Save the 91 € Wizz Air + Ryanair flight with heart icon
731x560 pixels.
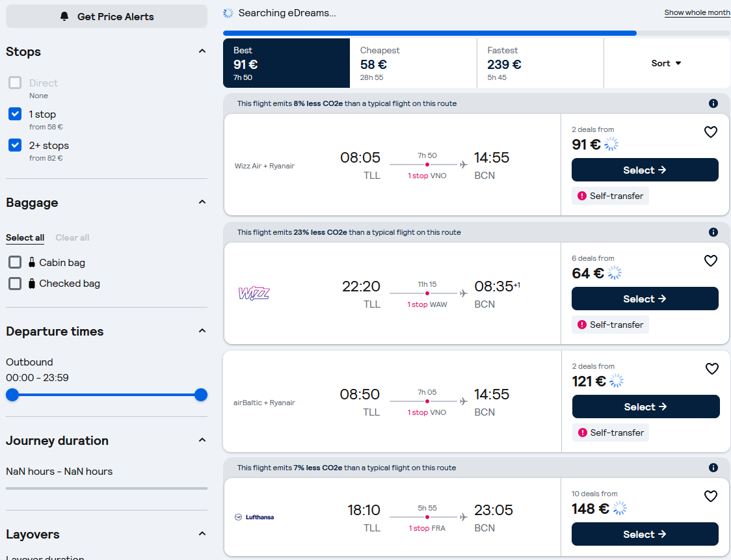(x=710, y=132)
